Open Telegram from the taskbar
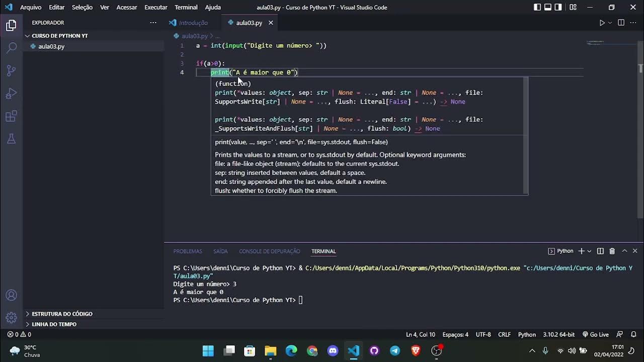Screen dimensions: 644x362 tap(395, 350)
